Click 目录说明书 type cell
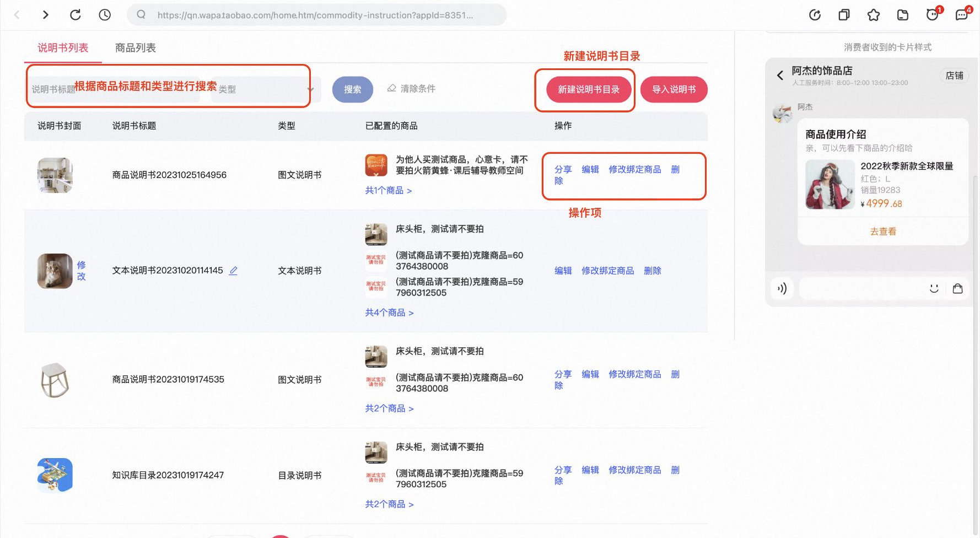 300,475
